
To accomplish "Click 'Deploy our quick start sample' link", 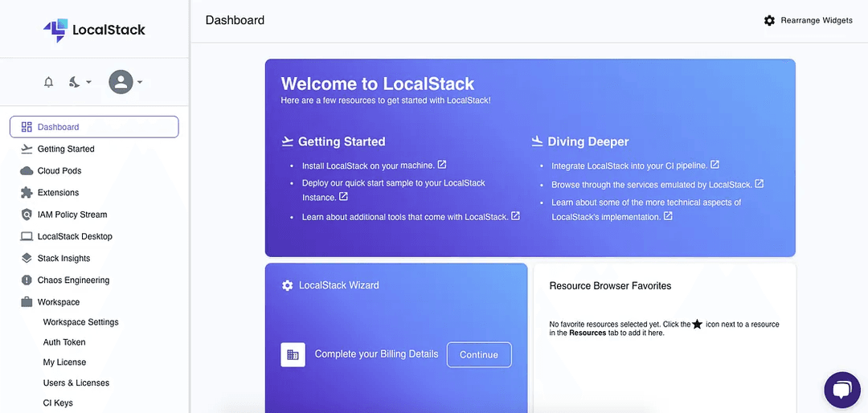I will pos(393,190).
